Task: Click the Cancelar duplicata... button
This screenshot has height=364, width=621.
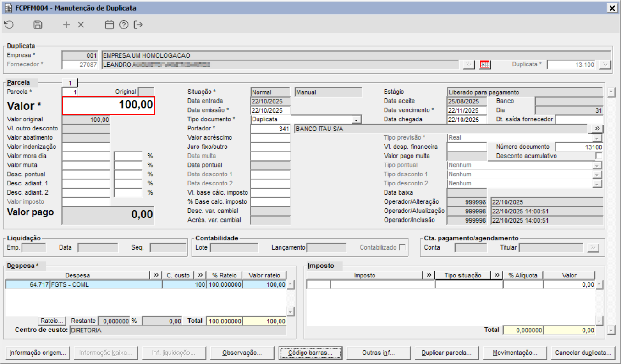Action: 583,353
